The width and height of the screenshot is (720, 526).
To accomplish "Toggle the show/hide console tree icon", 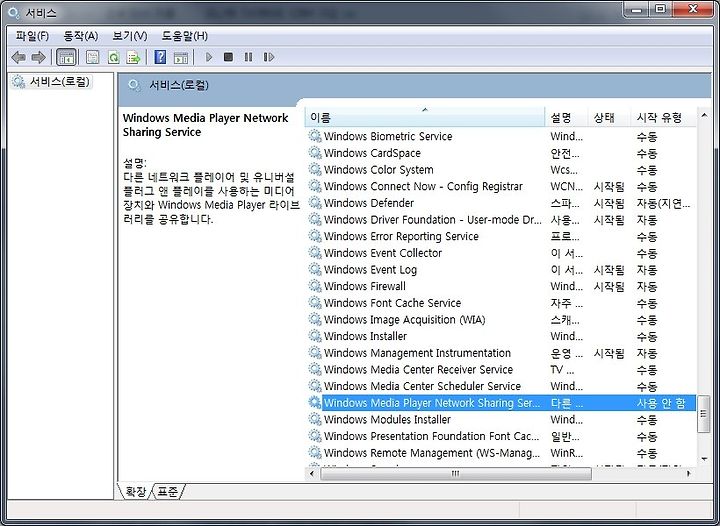I will pos(66,57).
